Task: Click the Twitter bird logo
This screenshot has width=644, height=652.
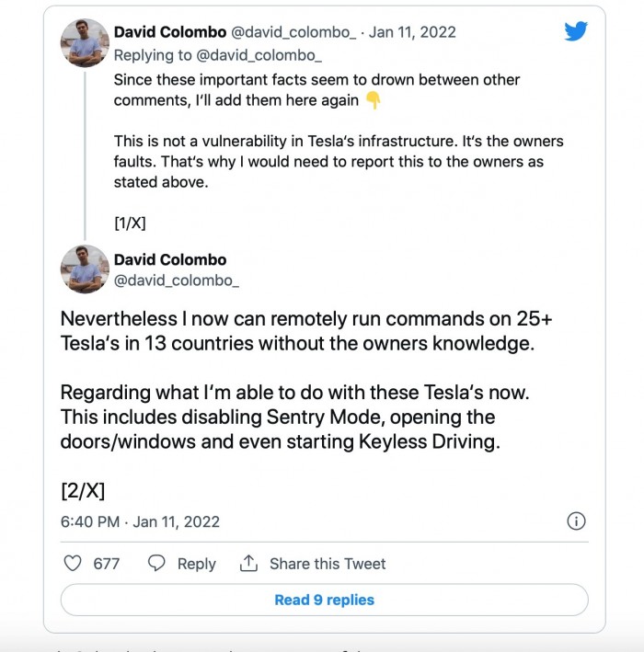Action: click(576, 31)
